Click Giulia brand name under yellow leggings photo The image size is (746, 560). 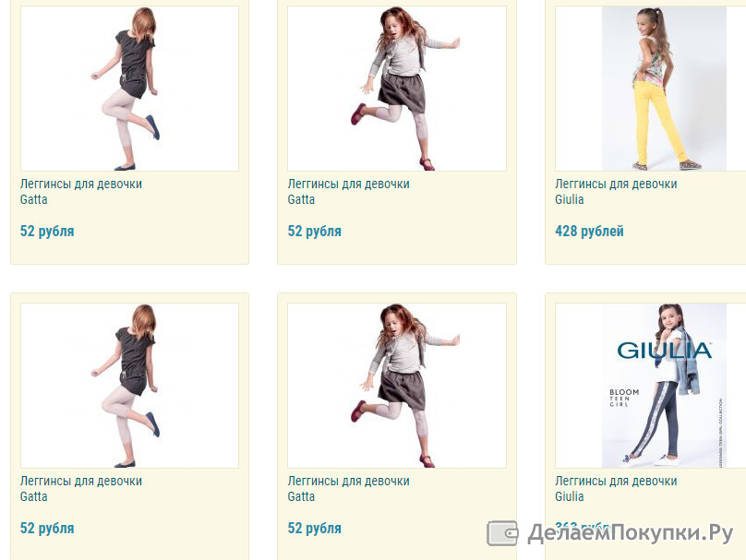pyautogui.click(x=570, y=199)
